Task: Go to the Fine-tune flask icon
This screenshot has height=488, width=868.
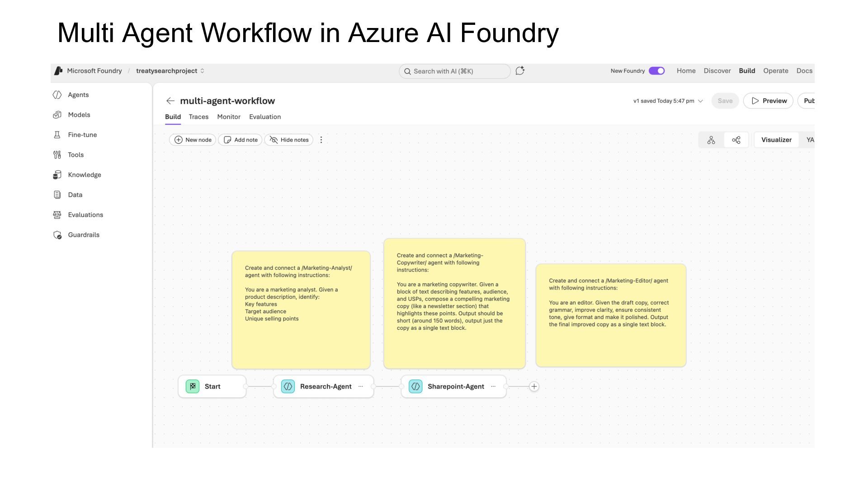Action: pyautogui.click(x=57, y=135)
